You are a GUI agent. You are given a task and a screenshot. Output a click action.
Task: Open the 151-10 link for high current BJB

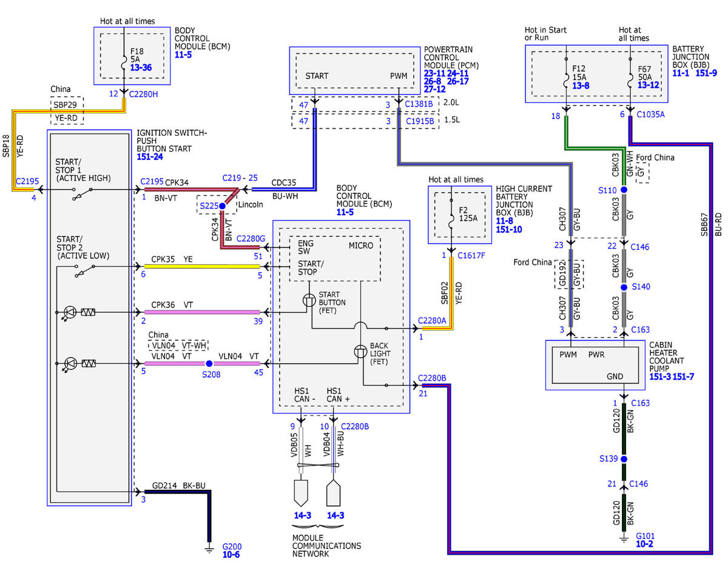[x=508, y=229]
